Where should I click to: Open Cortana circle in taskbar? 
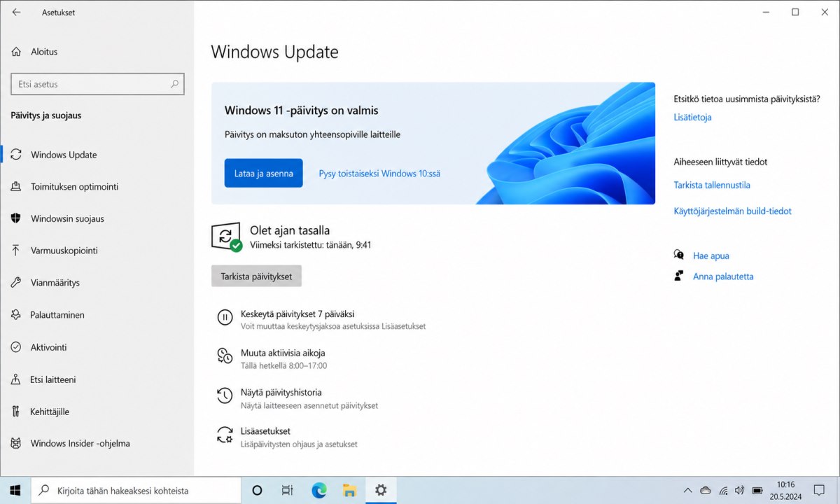coord(256,491)
